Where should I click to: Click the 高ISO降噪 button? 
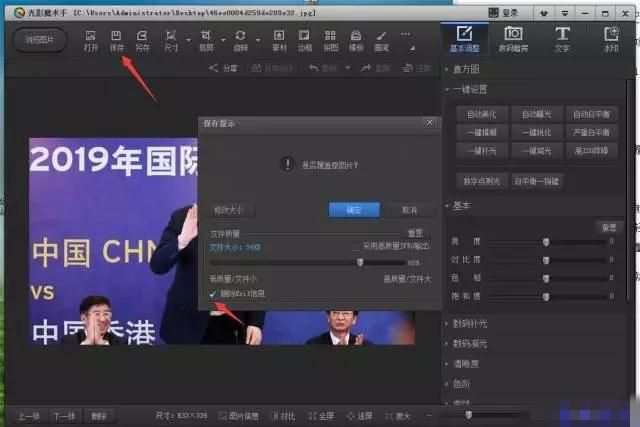click(x=591, y=151)
